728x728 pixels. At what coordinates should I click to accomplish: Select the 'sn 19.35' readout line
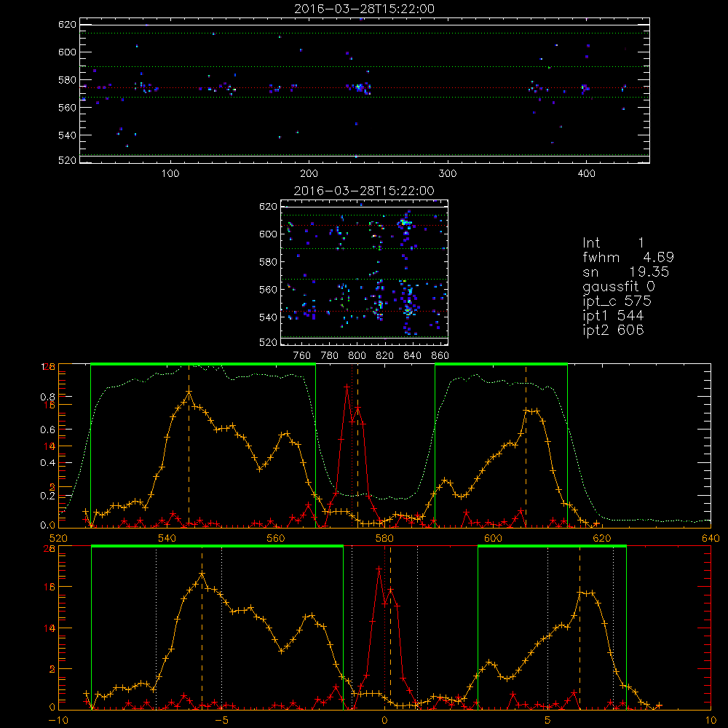coord(626,272)
